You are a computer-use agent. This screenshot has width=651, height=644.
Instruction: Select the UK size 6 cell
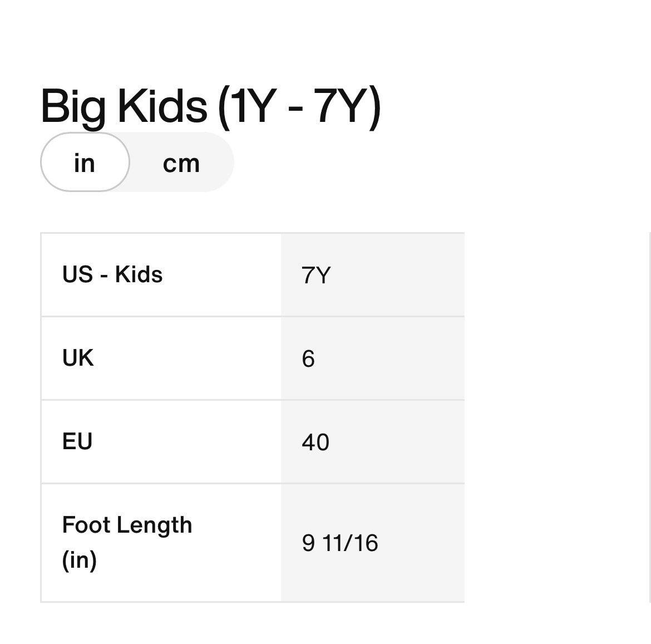coord(372,358)
